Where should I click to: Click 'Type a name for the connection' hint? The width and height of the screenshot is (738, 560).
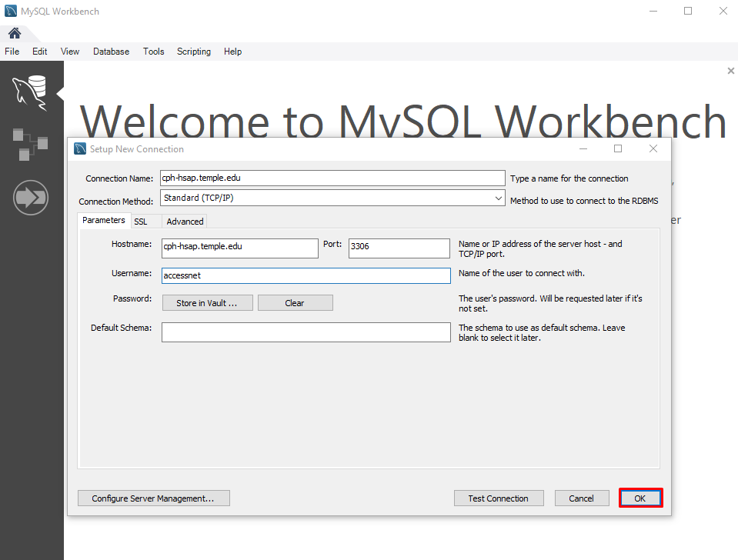click(x=569, y=178)
